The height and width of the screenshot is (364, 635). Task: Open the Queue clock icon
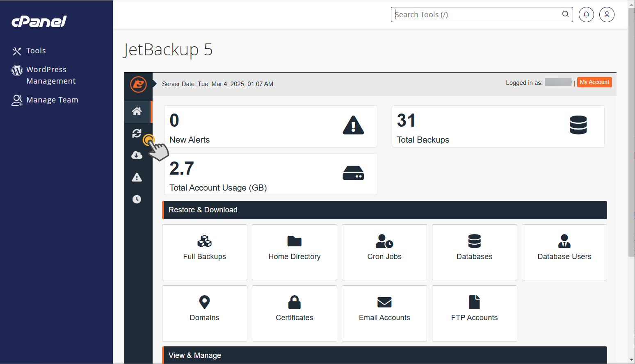coord(137,199)
